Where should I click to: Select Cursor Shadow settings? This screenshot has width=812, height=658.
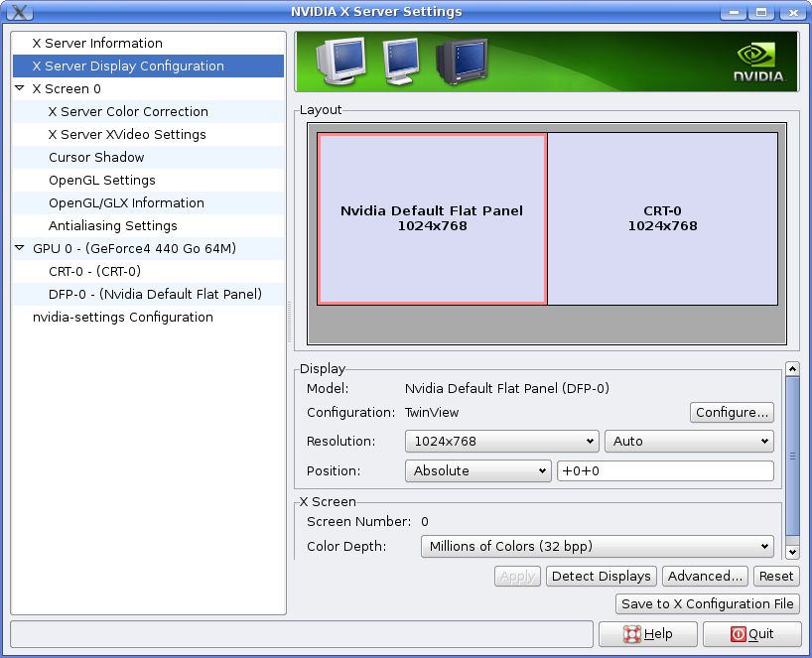click(x=148, y=157)
